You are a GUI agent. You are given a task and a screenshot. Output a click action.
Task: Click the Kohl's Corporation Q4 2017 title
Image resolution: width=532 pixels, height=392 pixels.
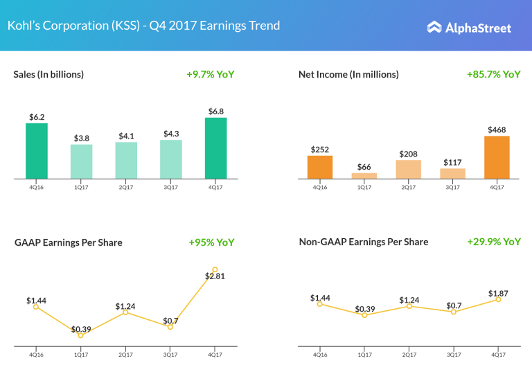(x=144, y=26)
